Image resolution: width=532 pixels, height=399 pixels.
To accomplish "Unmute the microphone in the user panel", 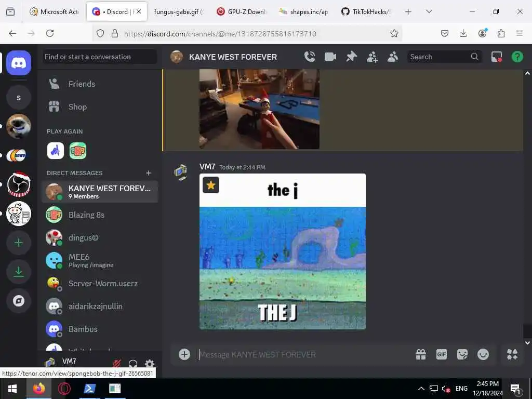I will coord(117,364).
